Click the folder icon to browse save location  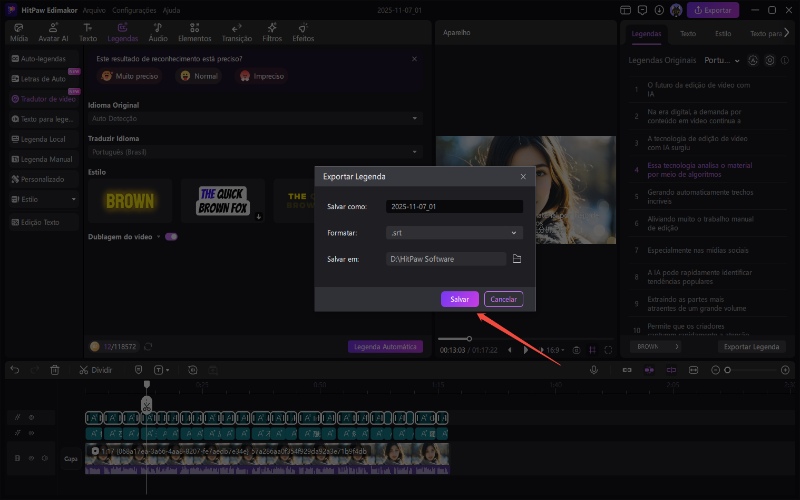pyautogui.click(x=517, y=259)
